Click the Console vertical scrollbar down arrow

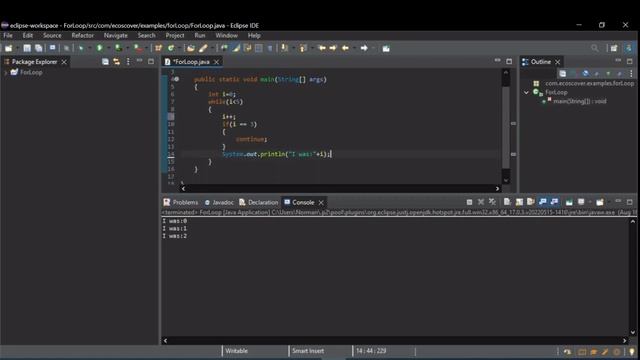[633, 333]
